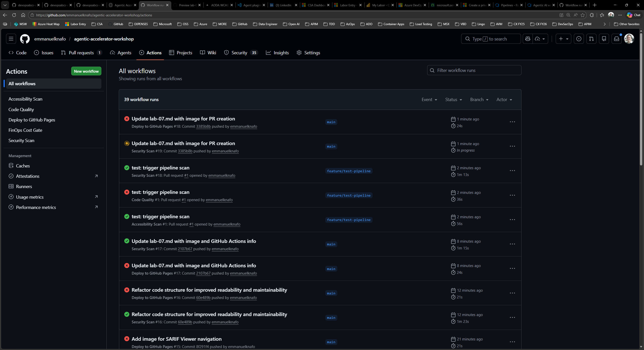Open commit 3385b8b link
Image resolution: width=644 pixels, height=350 pixels.
(204, 126)
